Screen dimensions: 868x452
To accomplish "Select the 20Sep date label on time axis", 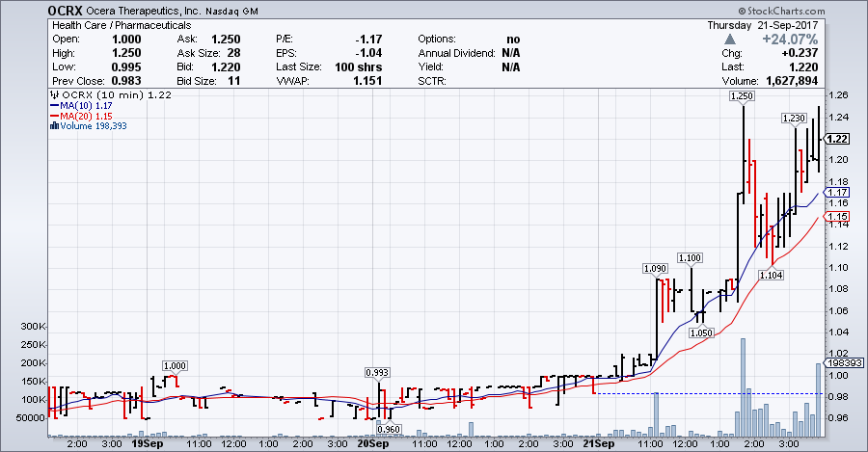I will (x=372, y=444).
